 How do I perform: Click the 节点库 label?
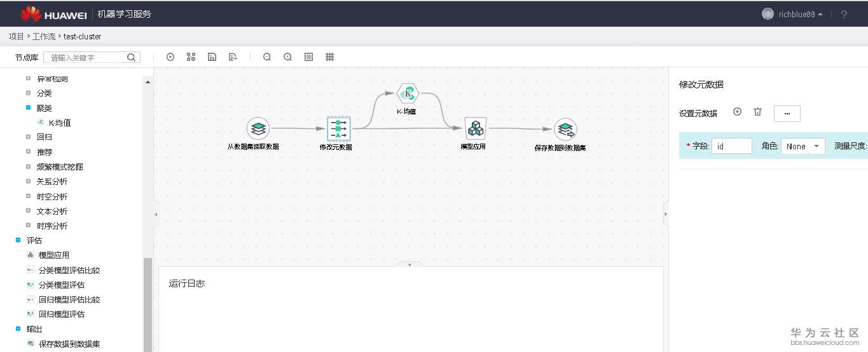[27, 57]
